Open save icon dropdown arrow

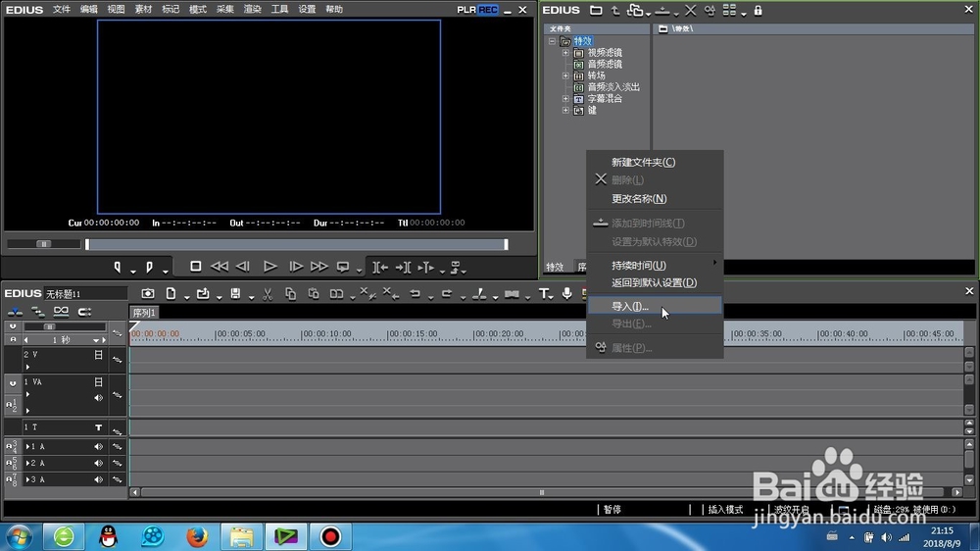coord(251,297)
